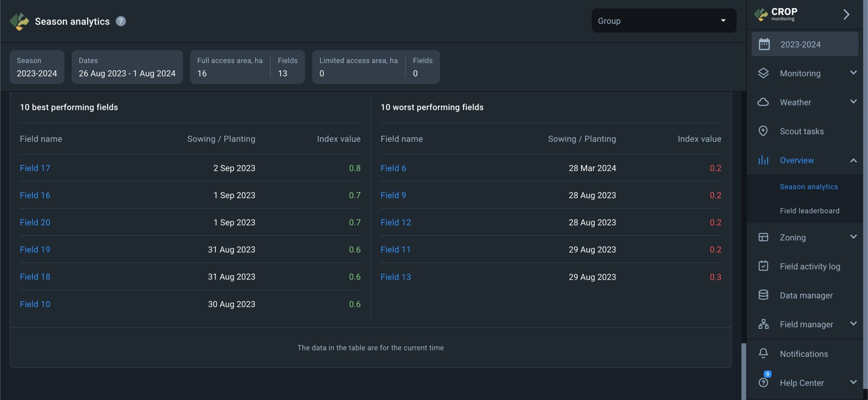The width and height of the screenshot is (868, 400).
Task: Click the Help Center icon with badge
Action: click(763, 382)
